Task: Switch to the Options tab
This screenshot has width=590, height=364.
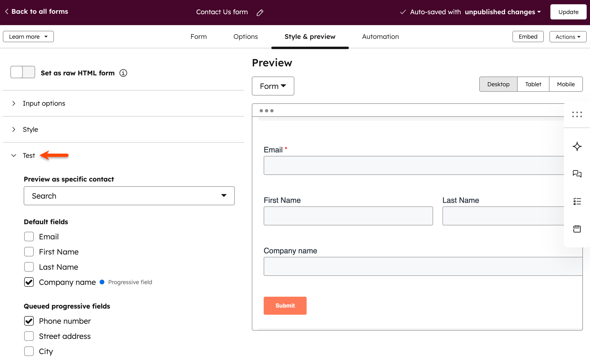Action: pos(246,37)
